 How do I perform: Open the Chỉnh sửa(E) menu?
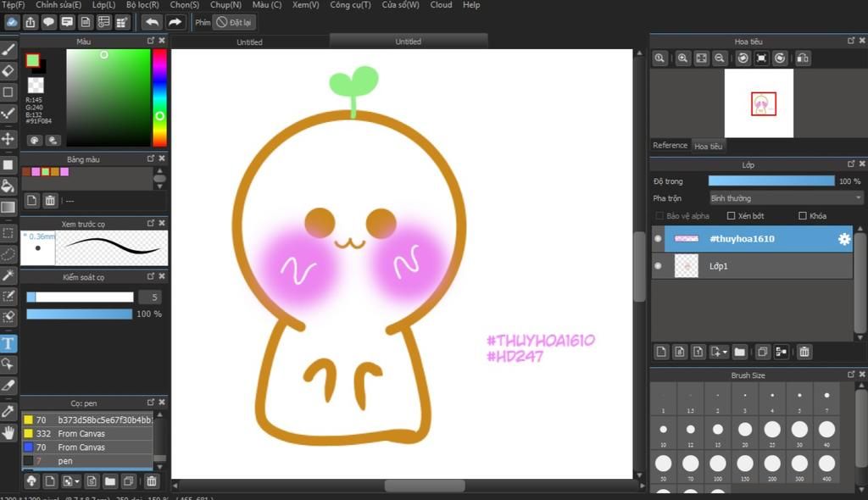tap(58, 5)
